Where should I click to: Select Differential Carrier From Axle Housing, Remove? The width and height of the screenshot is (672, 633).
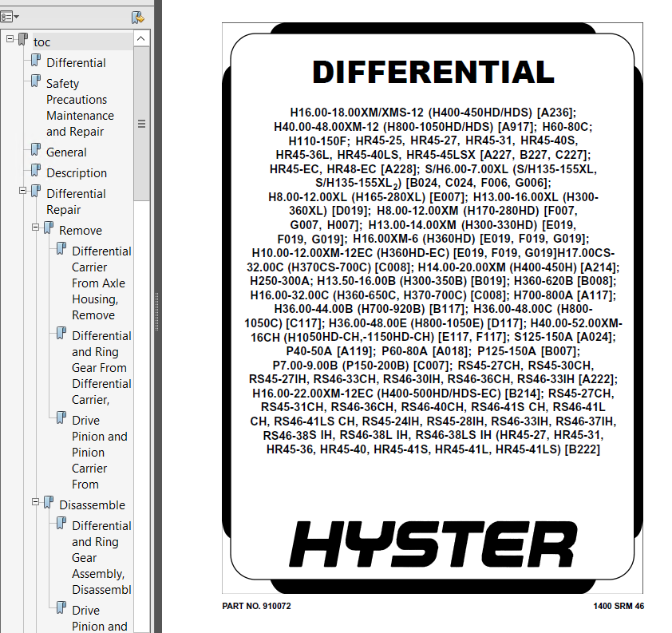(101, 283)
